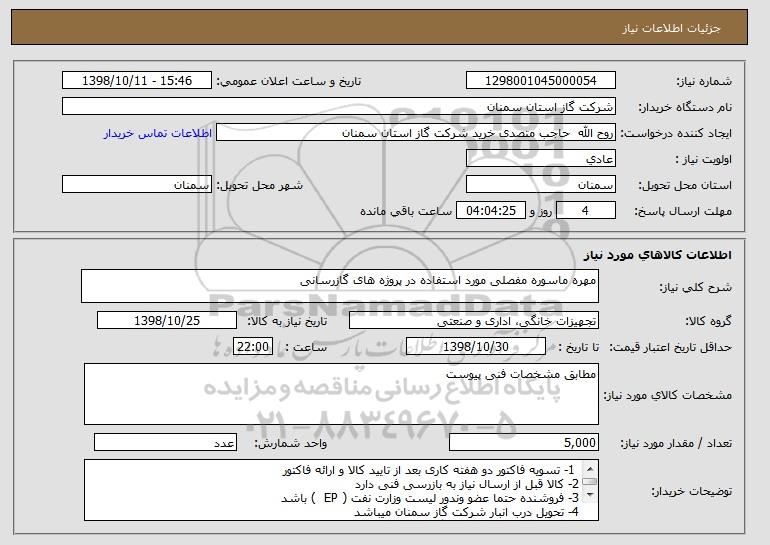The height and width of the screenshot is (545, 770).
Task: Click the scroll up arrow in buyer notes
Action: 590,468
